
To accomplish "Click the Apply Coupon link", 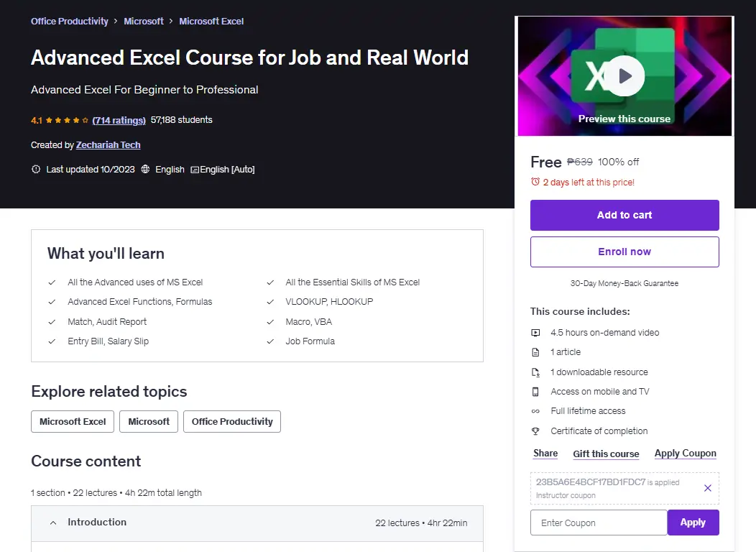I will [x=685, y=453].
